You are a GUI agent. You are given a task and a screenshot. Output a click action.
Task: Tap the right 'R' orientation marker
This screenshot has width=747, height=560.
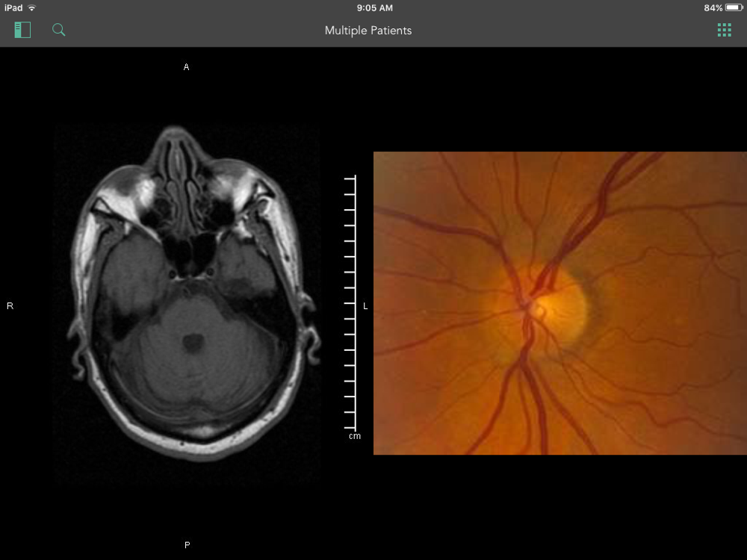[x=10, y=305]
